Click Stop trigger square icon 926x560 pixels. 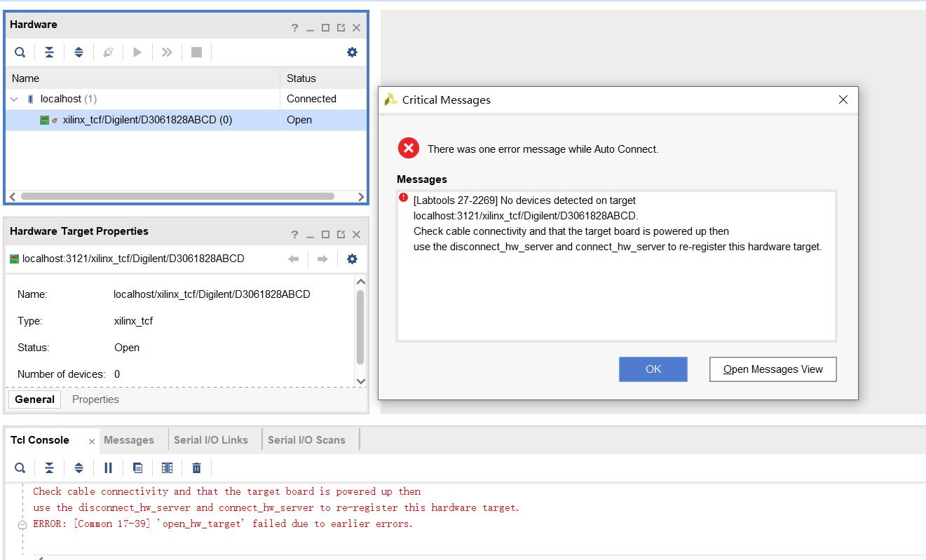196,53
